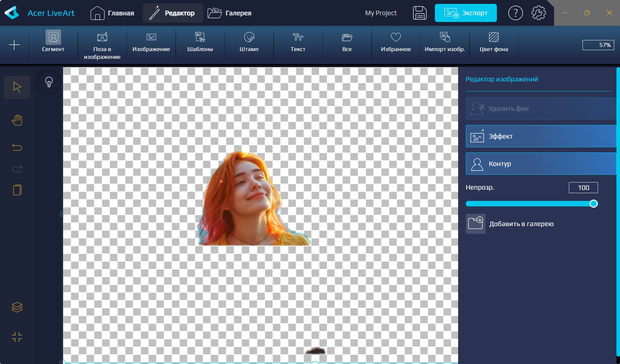Activate the hand pan tool
This screenshot has height=364, width=620.
pos(17,120)
